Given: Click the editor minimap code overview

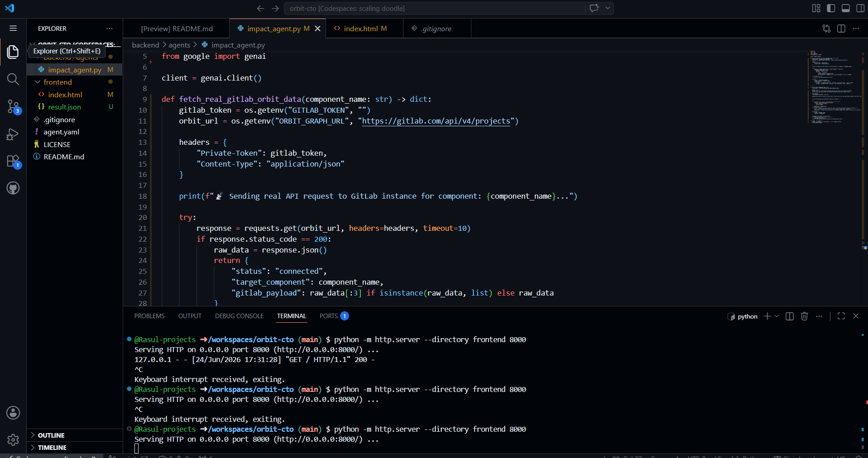Looking at the screenshot, I should [x=834, y=87].
